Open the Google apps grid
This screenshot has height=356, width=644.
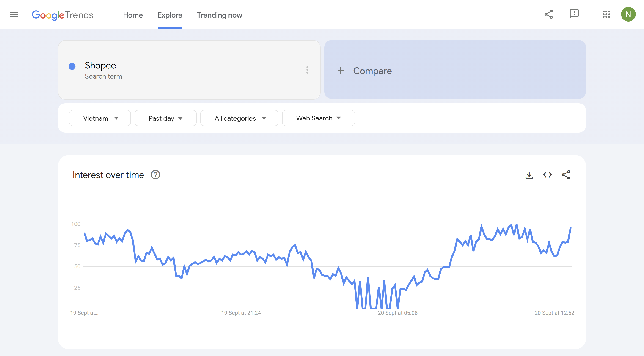(606, 14)
